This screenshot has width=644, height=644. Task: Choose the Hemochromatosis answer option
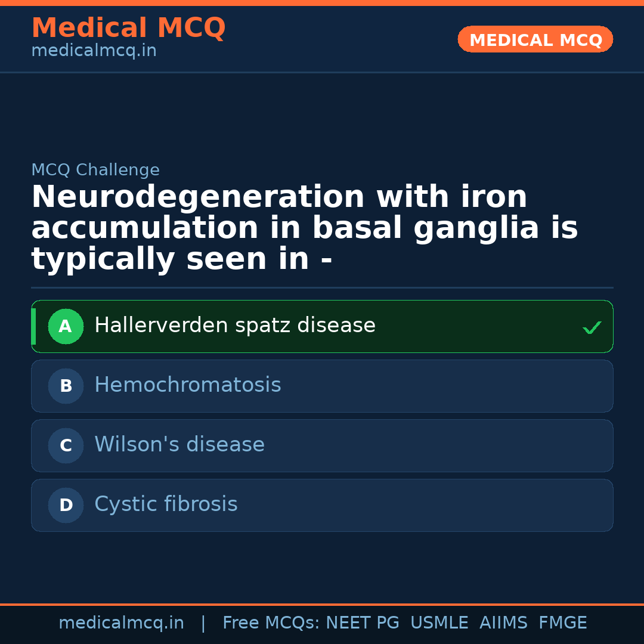click(x=188, y=385)
